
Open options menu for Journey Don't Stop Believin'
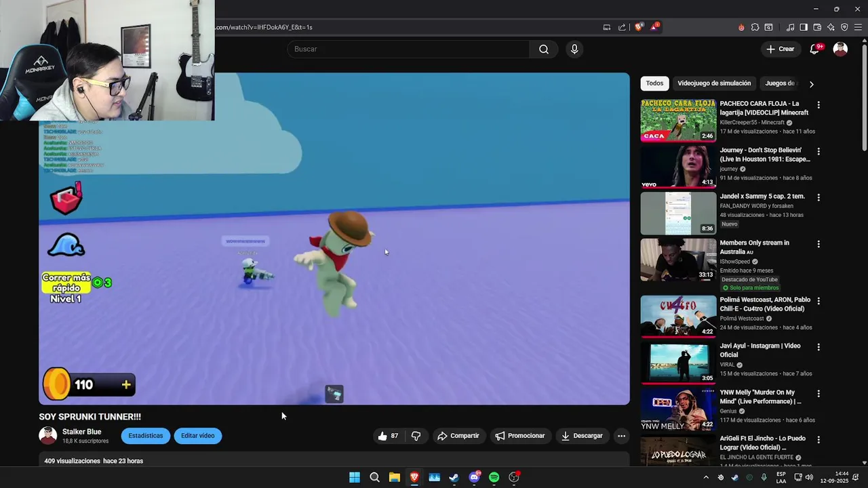[x=818, y=151]
